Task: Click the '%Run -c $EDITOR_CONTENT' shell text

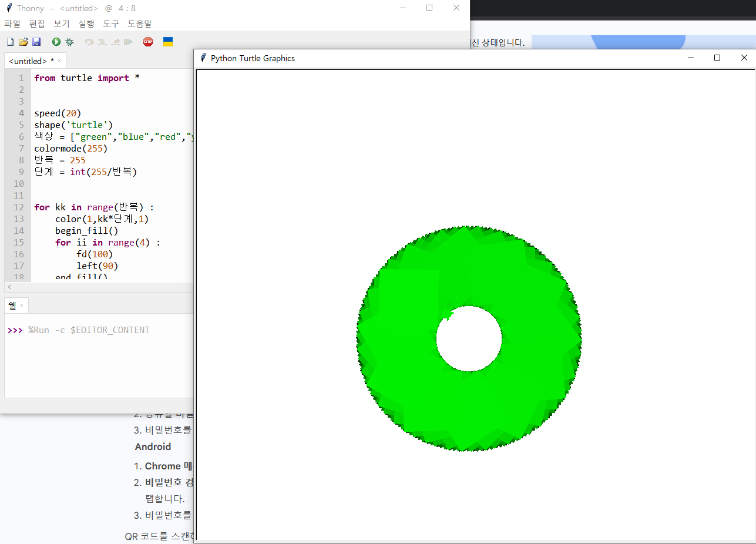Action: click(x=89, y=330)
